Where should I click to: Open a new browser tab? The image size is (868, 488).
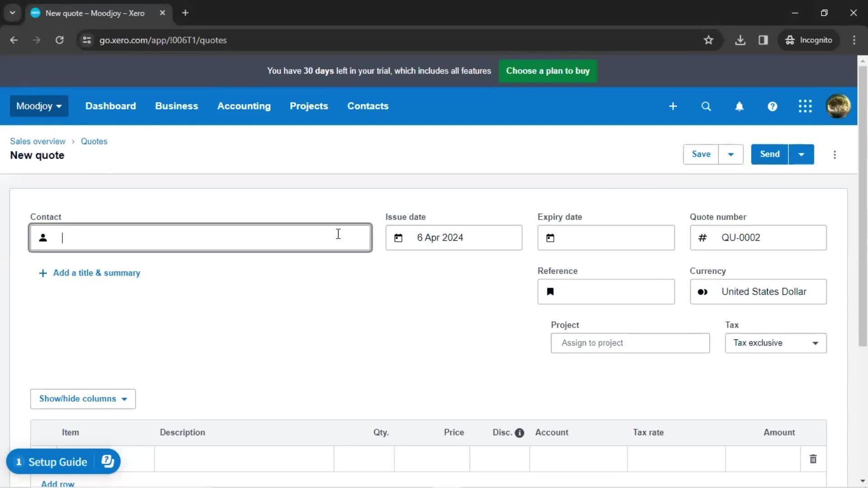[185, 13]
